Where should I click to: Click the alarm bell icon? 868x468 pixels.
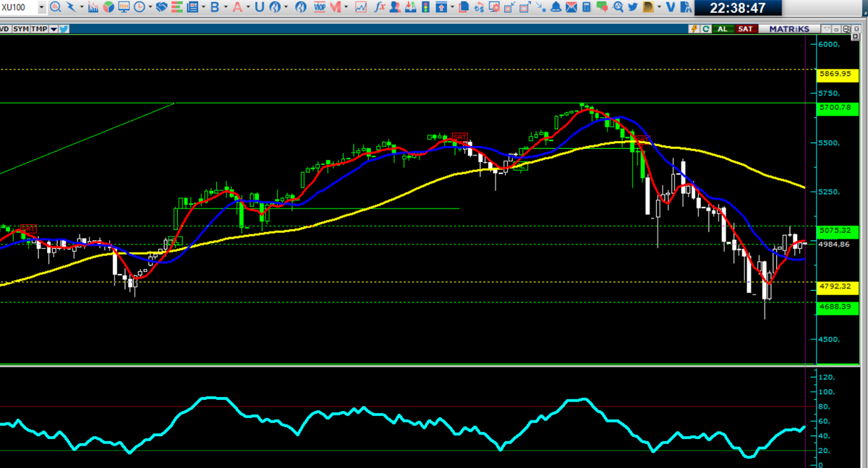(x=556, y=7)
